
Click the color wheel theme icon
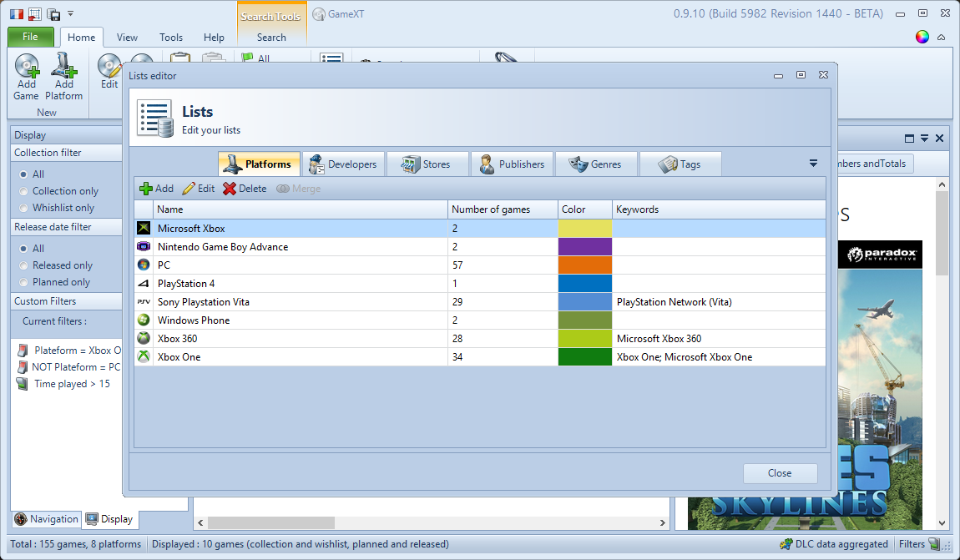[x=922, y=37]
